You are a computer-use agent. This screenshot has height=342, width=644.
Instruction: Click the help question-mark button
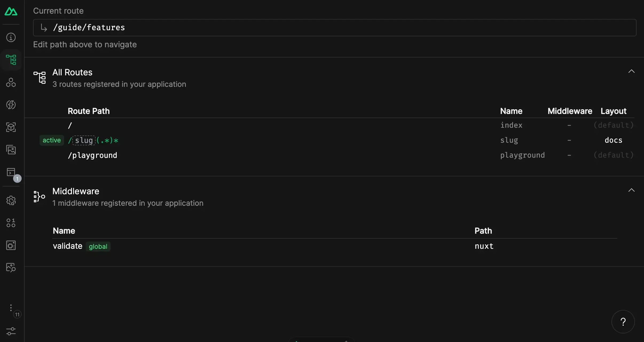pos(623,322)
